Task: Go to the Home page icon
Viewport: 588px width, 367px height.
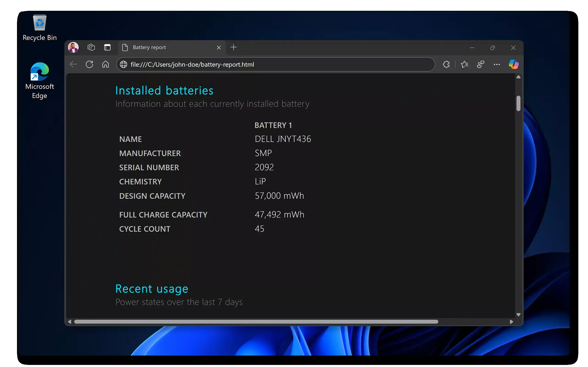Action: tap(105, 64)
